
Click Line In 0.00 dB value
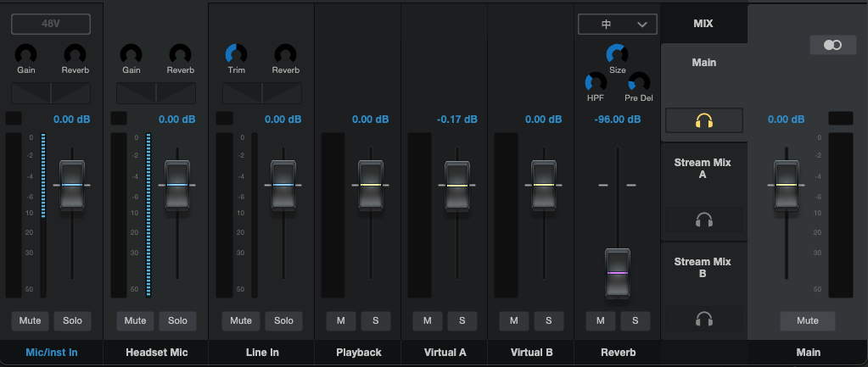(283, 120)
